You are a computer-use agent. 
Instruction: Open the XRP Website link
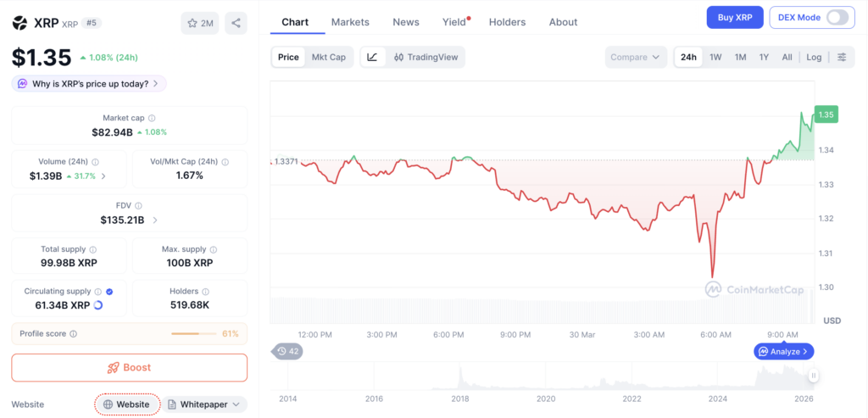click(x=127, y=404)
